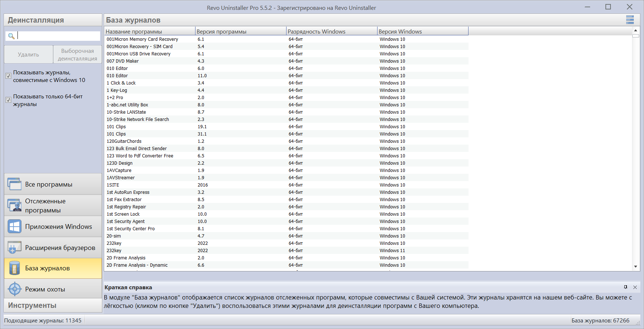Screen dimensions: 644x329
Task: Select 001Micron USB Drive Recovery row
Action: 286,54
